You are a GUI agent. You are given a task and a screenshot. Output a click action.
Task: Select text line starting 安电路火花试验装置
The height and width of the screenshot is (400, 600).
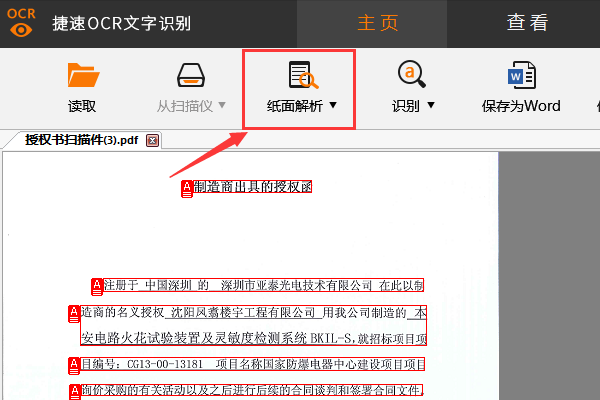[253, 338]
